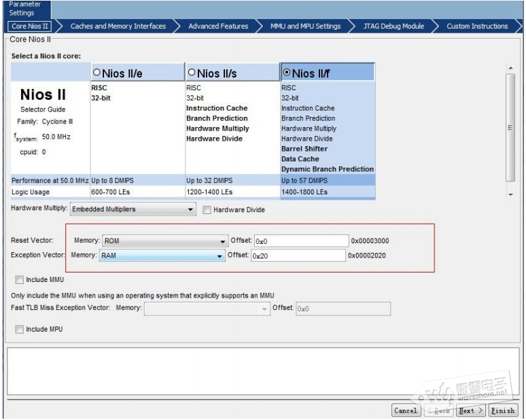Click the Cancel button
Image resolution: width=526 pixels, height=420 pixels.
(406, 410)
